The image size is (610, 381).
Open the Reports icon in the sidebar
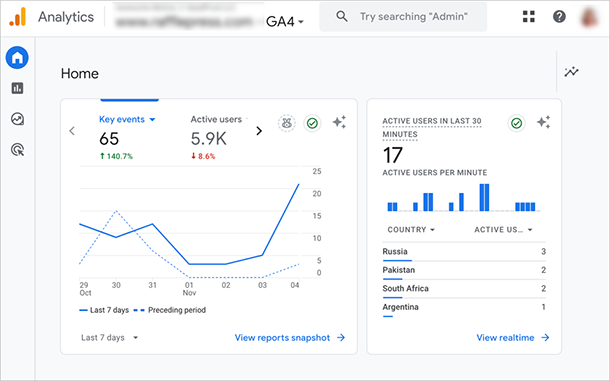pos(17,88)
